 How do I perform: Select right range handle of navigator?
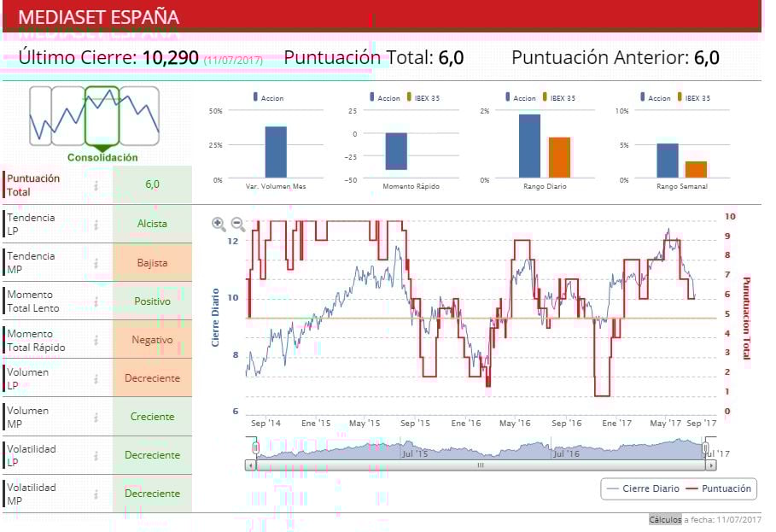pyautogui.click(x=705, y=447)
